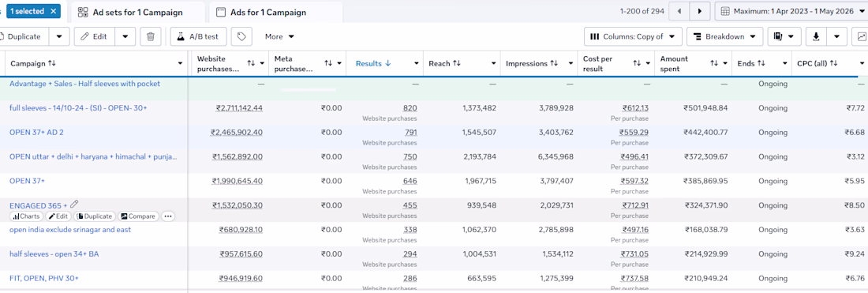The width and height of the screenshot is (868, 293).
Task: Expand the Breakdown dropdown
Action: tap(724, 36)
